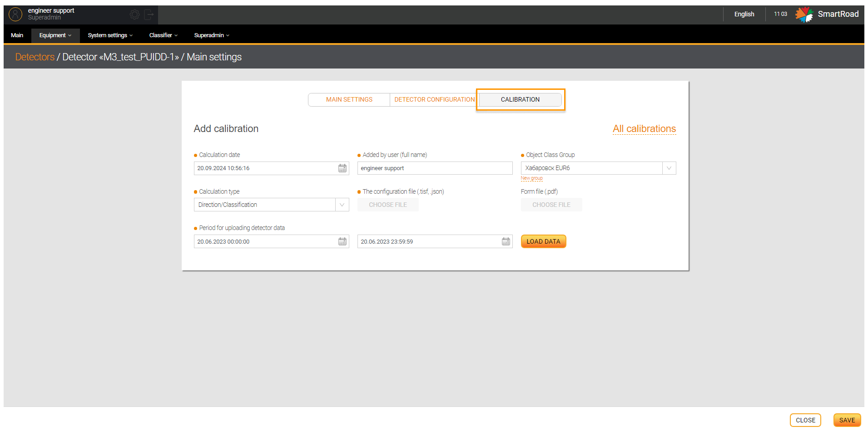868x436 pixels.
Task: Click the Save button
Action: pyautogui.click(x=847, y=420)
